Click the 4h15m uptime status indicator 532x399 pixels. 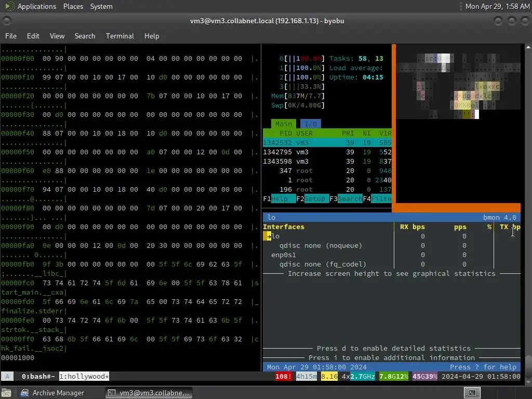click(x=307, y=376)
